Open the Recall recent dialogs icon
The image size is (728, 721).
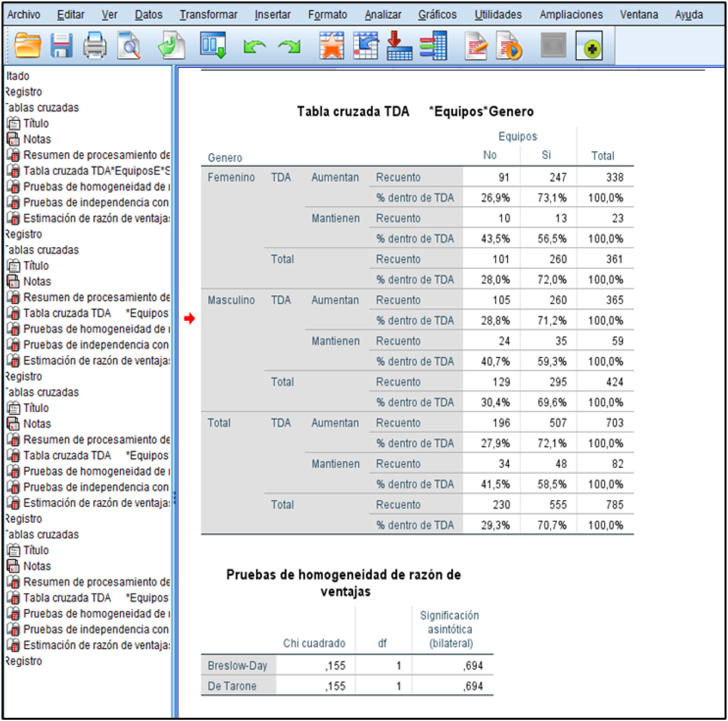click(213, 45)
